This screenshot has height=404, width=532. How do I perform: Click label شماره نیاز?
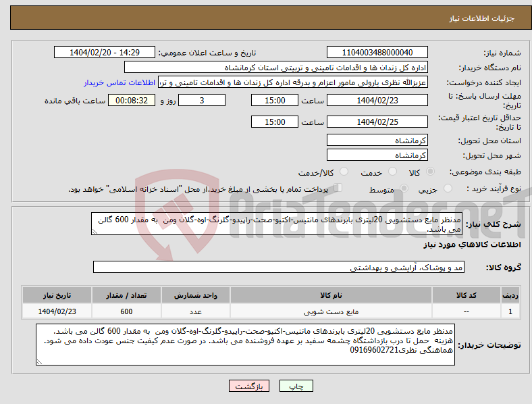(502, 53)
